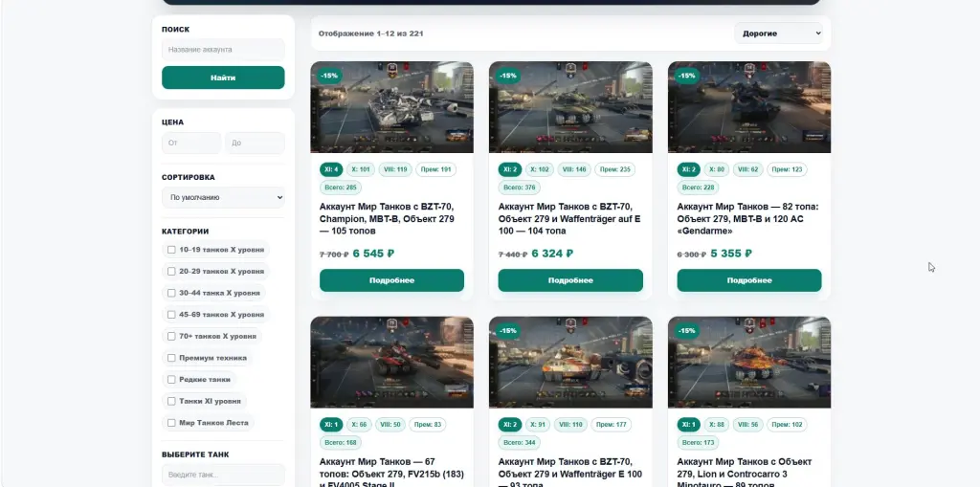Click the Всего: 344 tag
The width and height of the screenshot is (980, 487).
pos(520,443)
